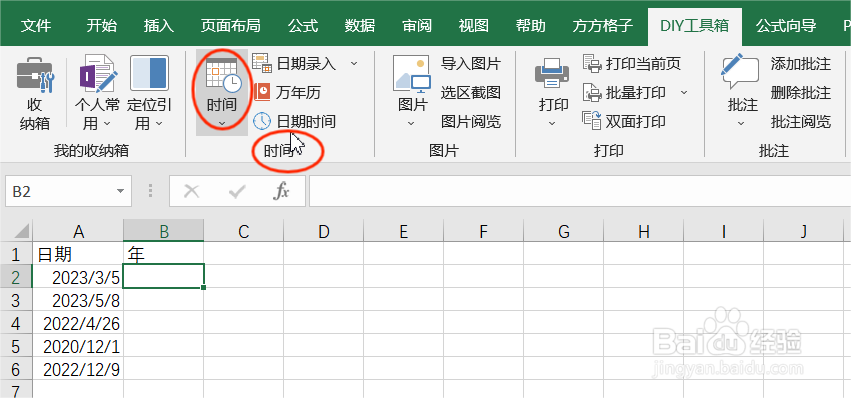Screen dimensions: 851x398
Task: Select cell A1 containing 日期
Action: (79, 254)
